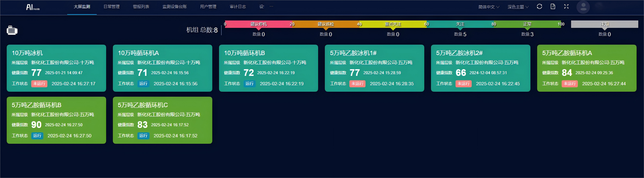The image size is (644, 178).
Task: Open the 5万吨乙胺循环机A unit card
Action: [587, 68]
